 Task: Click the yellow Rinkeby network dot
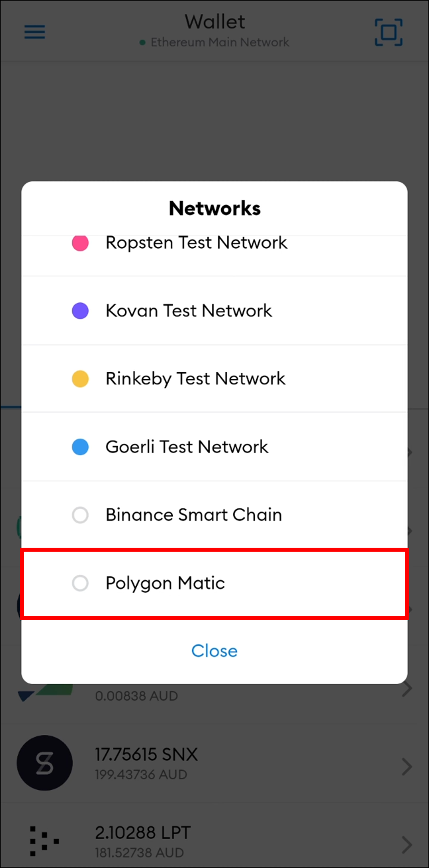pyautogui.click(x=80, y=379)
